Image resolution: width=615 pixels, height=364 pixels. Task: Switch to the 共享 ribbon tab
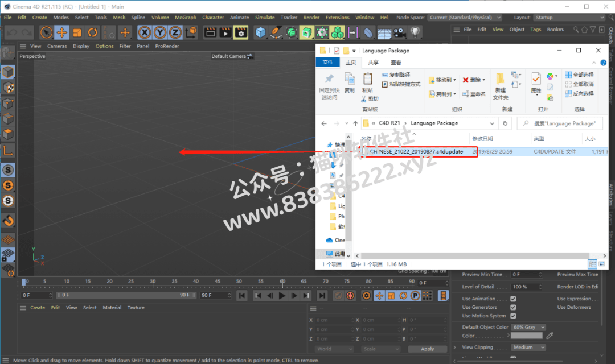tap(374, 63)
